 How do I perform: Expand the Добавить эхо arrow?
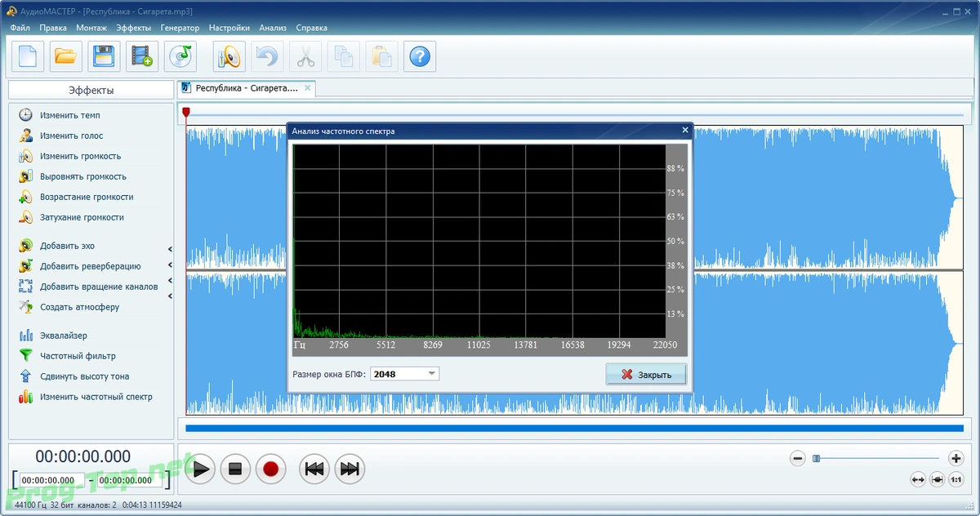click(x=171, y=249)
